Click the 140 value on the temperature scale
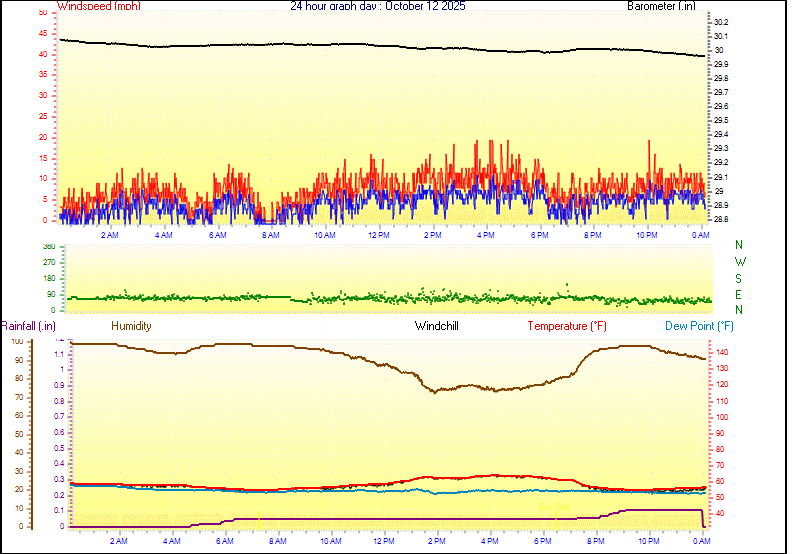 point(721,353)
